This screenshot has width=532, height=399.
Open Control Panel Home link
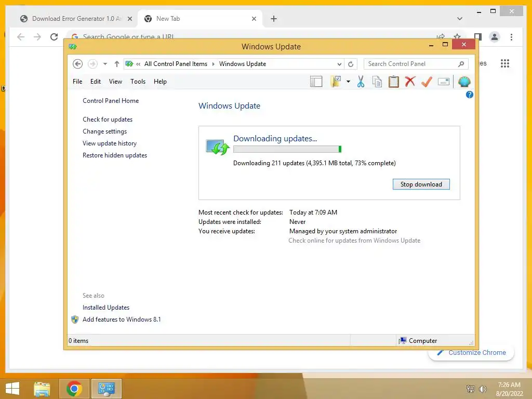point(111,101)
